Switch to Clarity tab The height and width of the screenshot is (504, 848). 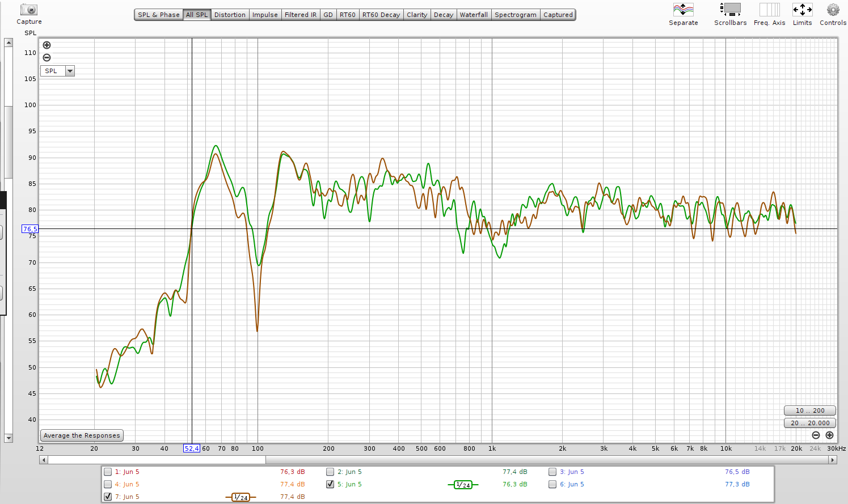[417, 15]
